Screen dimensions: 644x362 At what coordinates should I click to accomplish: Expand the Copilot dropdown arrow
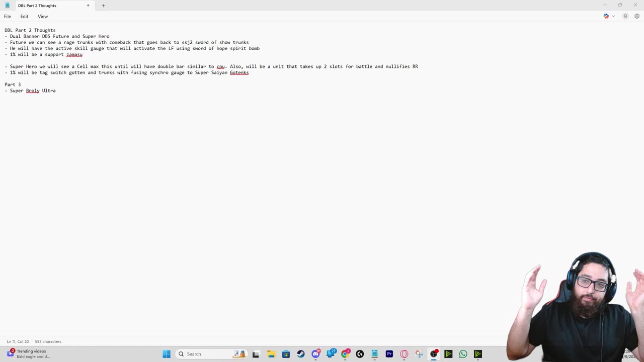(613, 17)
